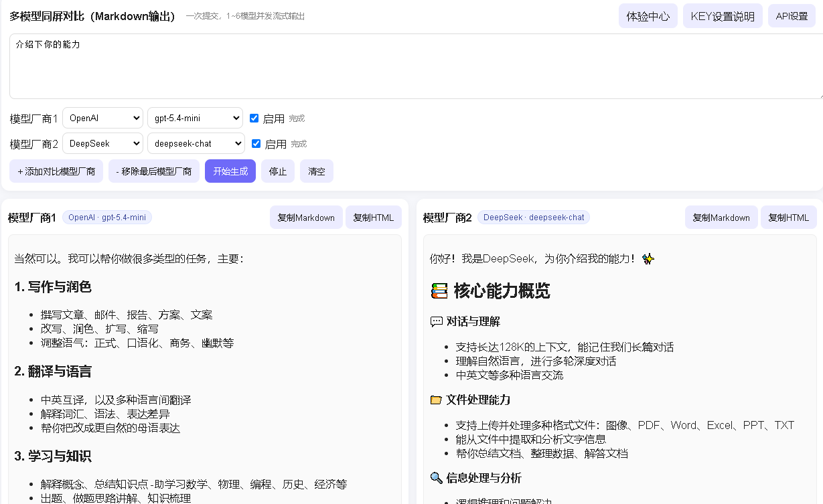Screen dimensions: 823x504
Task: Open the DeepSeek vendor dropdown
Action: coord(102,144)
